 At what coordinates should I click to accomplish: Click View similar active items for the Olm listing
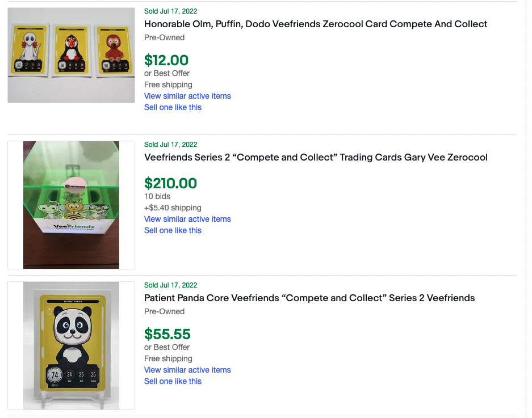pyautogui.click(x=187, y=96)
